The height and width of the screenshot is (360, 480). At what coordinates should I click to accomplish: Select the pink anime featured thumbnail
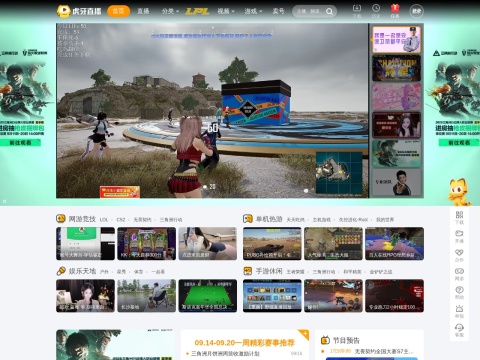396,97
